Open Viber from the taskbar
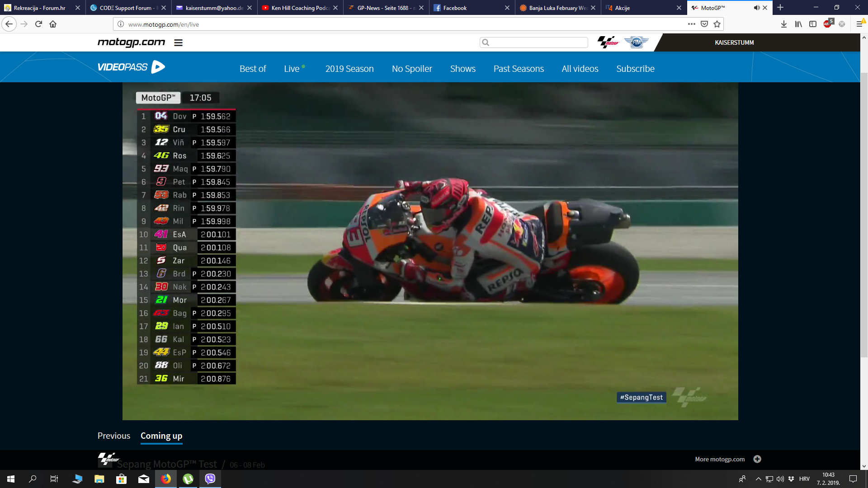 [x=210, y=479]
